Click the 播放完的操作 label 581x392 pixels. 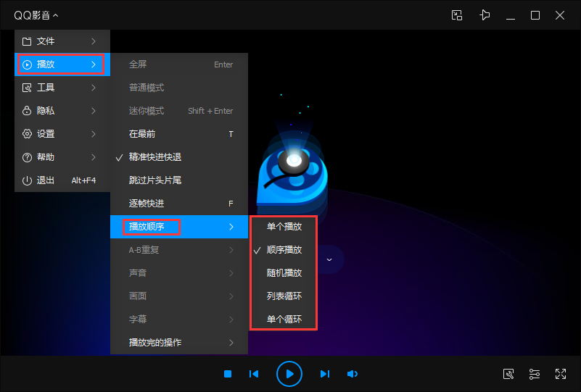(x=155, y=343)
